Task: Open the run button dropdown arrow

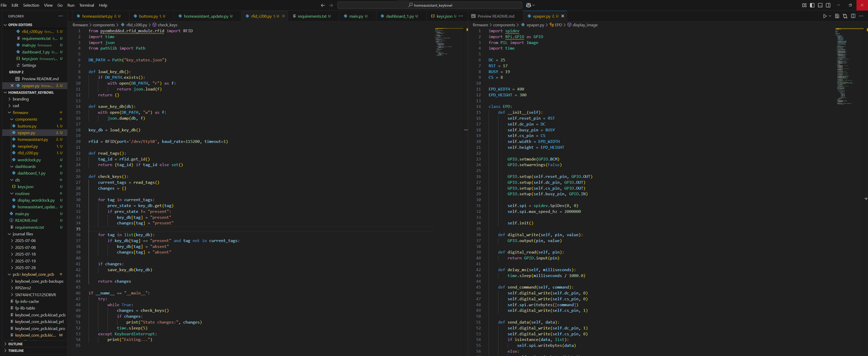Action: (830, 16)
